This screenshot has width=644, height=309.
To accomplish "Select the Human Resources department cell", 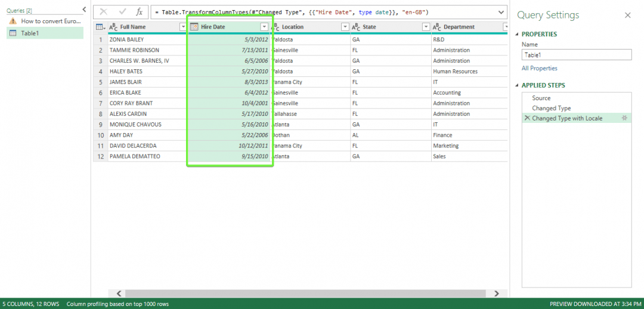I will pos(469,72).
